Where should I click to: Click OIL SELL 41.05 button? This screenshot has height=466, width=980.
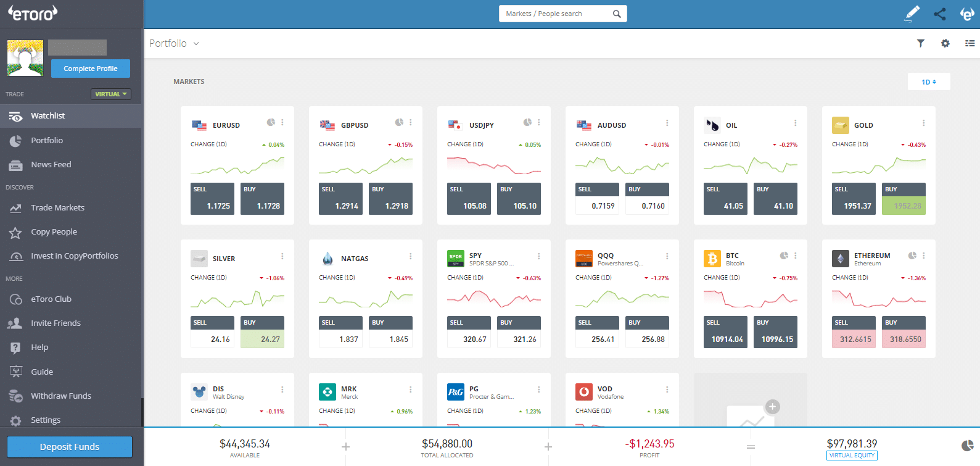[725, 199]
